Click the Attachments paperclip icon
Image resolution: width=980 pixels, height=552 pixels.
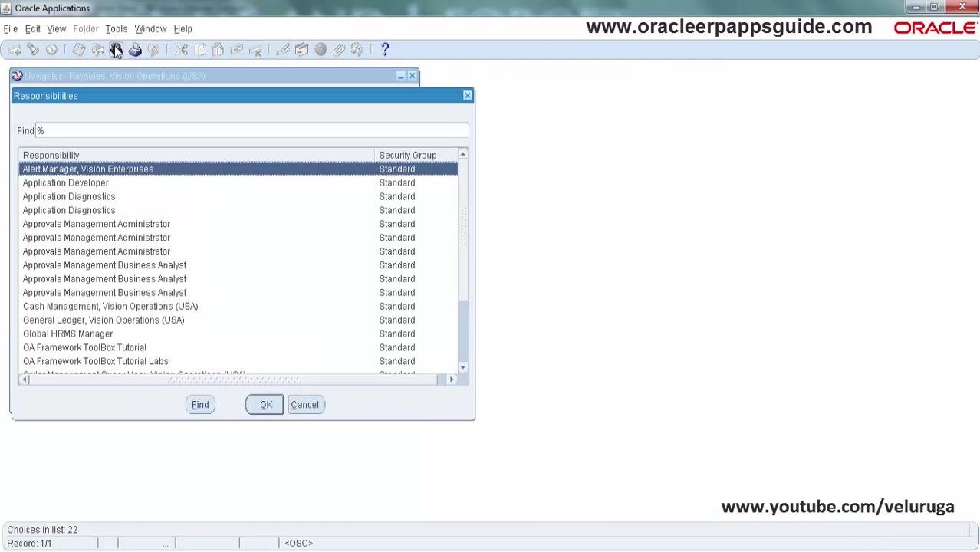coord(339,50)
